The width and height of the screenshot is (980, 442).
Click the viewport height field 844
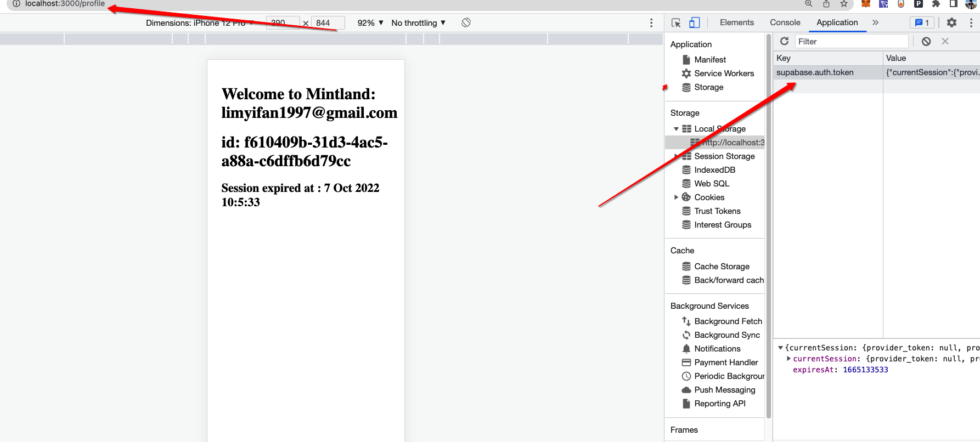click(328, 22)
